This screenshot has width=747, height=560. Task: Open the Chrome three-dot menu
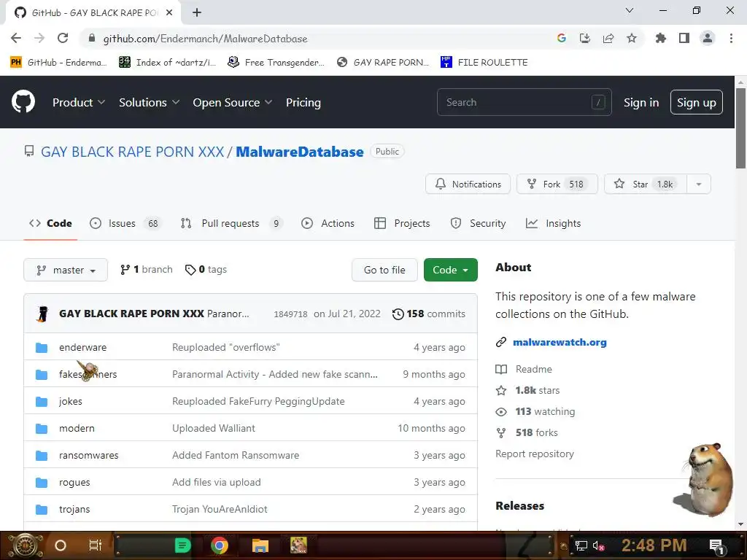tap(731, 38)
